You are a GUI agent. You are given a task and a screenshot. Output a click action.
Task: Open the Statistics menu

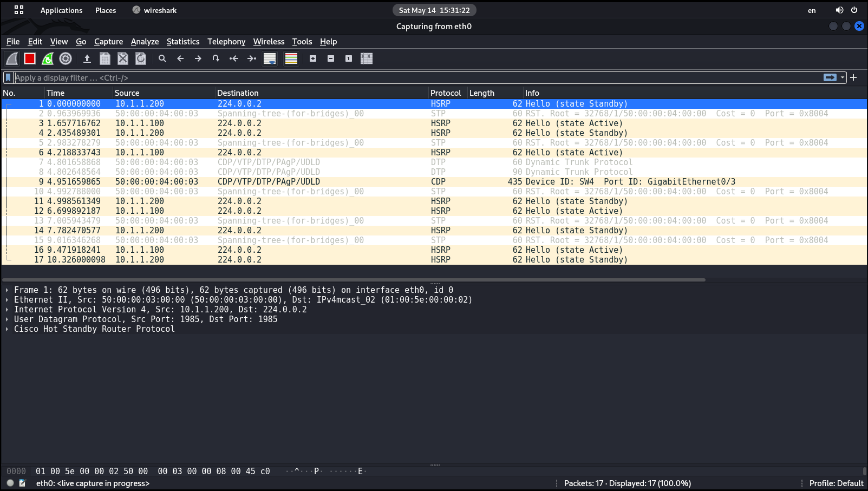pyautogui.click(x=183, y=42)
